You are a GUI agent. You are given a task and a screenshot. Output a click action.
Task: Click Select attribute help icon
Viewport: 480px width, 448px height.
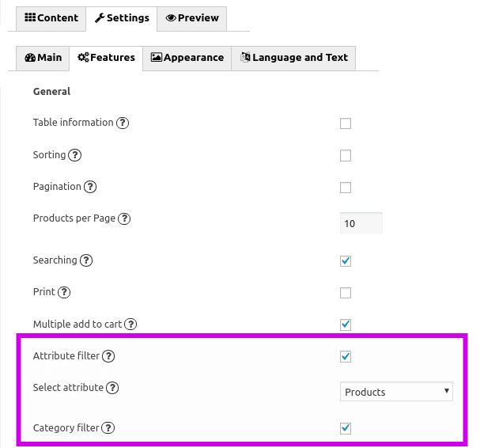(x=112, y=388)
